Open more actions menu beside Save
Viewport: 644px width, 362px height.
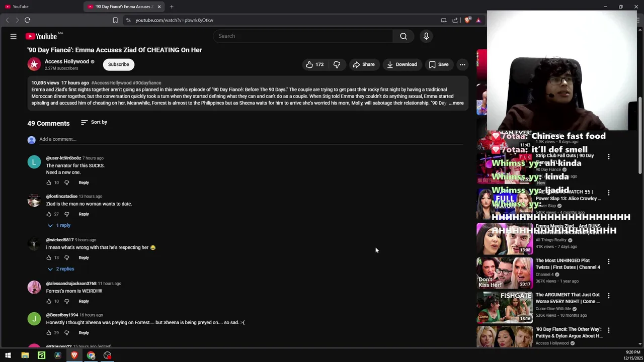(462, 64)
